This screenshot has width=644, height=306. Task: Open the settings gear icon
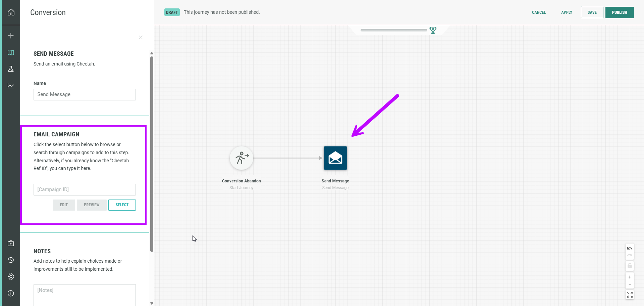point(11,276)
